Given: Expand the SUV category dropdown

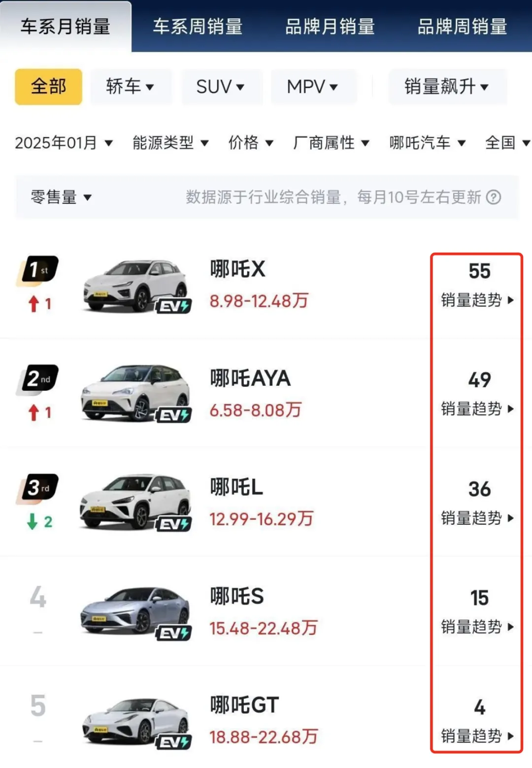Looking at the screenshot, I should click(x=220, y=87).
